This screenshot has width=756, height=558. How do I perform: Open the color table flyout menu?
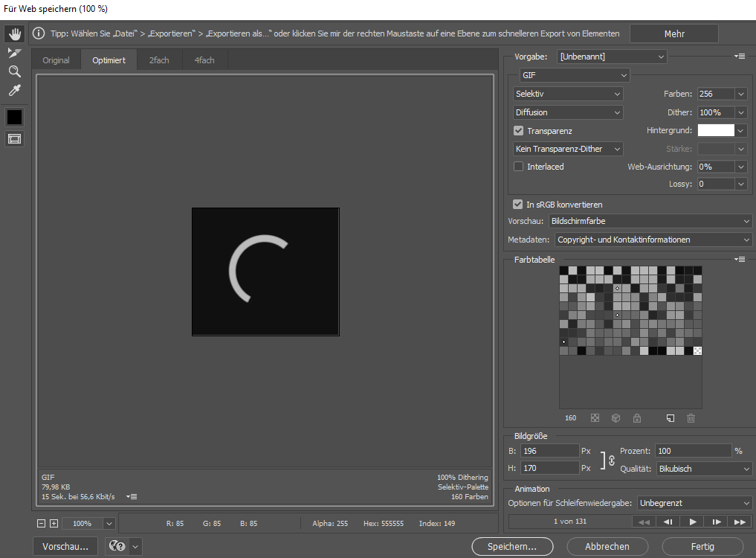click(x=740, y=259)
